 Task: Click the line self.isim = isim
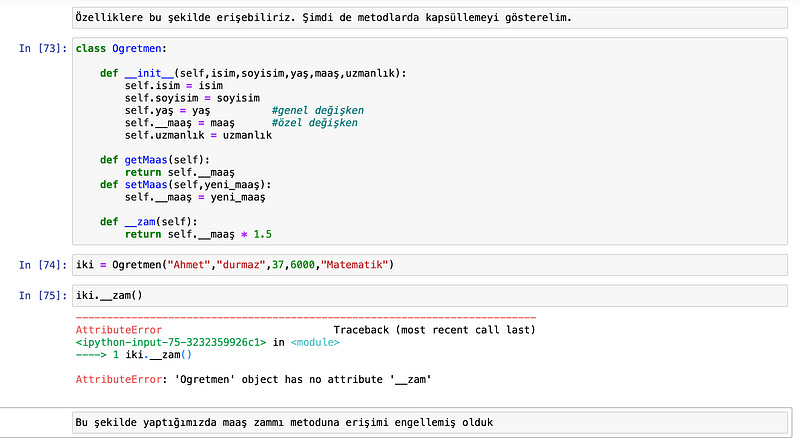click(x=173, y=85)
